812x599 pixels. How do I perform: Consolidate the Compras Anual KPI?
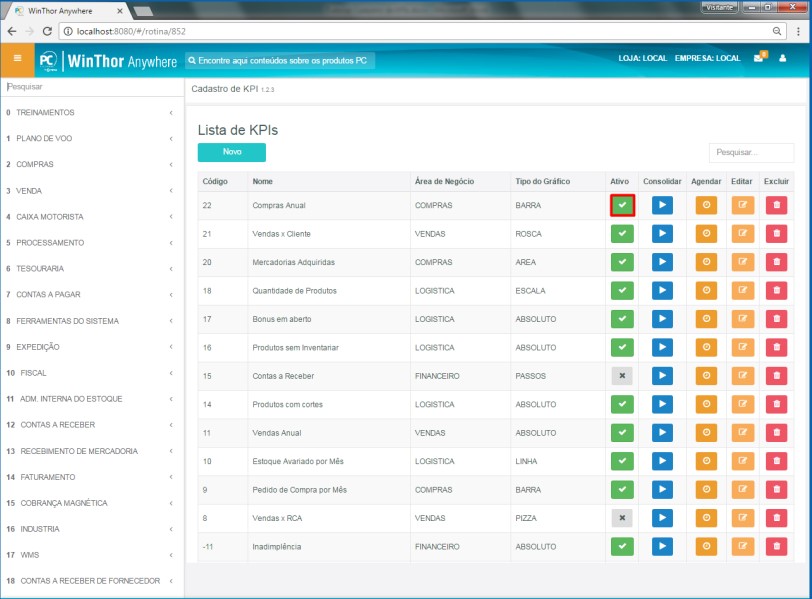pyautogui.click(x=662, y=205)
